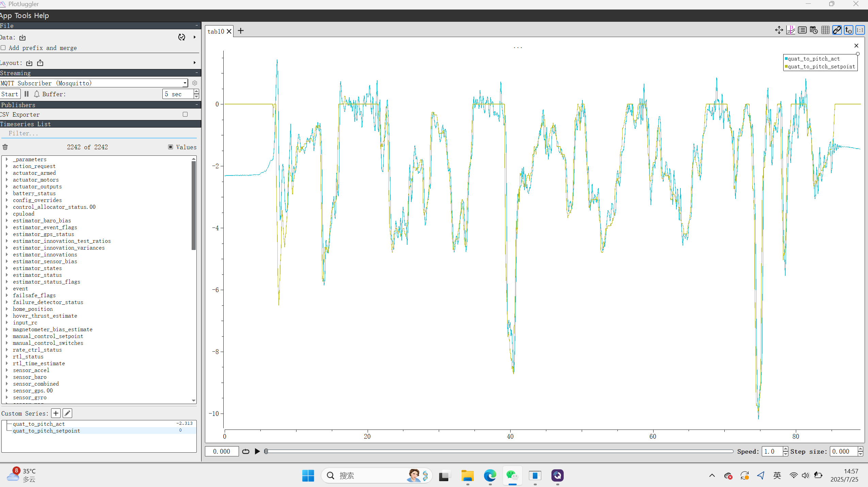Click the Speed value field

[x=772, y=451]
